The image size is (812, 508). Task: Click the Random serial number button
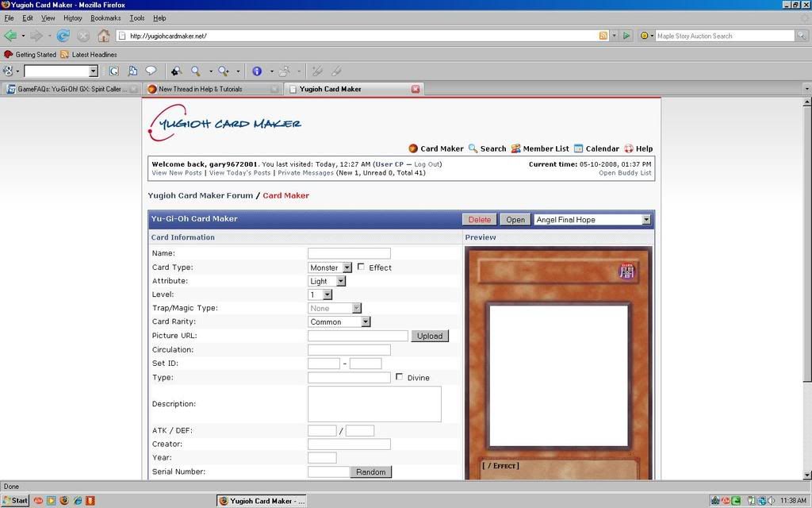coord(370,471)
